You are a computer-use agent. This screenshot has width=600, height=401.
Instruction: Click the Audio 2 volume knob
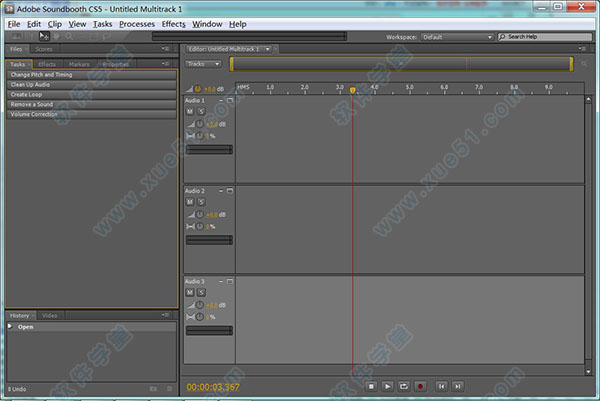[x=200, y=215]
